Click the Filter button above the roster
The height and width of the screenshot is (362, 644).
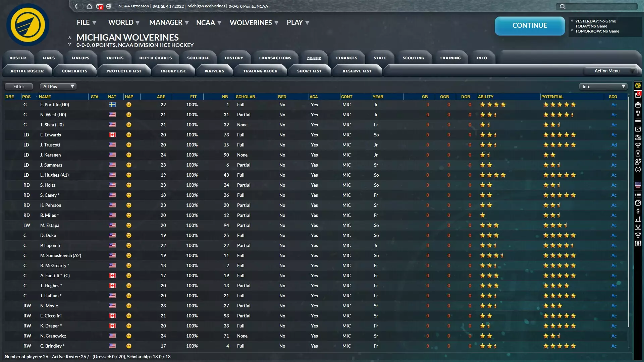18,86
